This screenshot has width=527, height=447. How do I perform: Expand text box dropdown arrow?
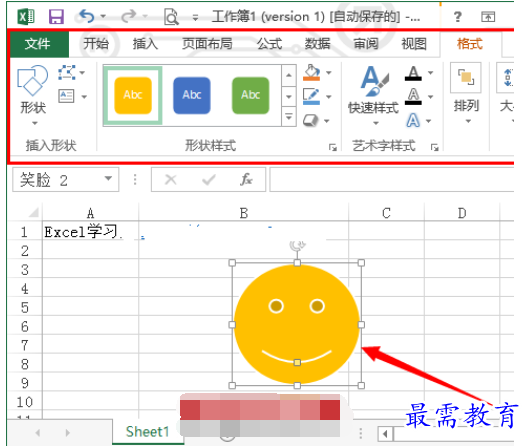[84, 97]
